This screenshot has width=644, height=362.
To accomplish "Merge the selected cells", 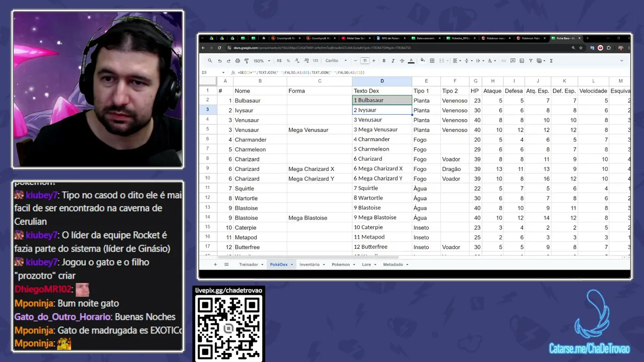I will pyautogui.click(x=441, y=61).
